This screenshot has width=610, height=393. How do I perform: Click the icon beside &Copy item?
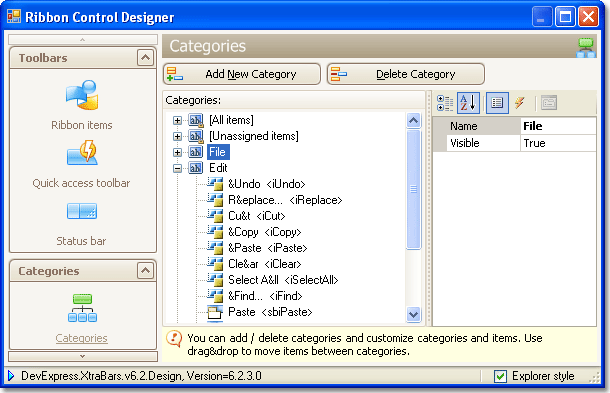click(215, 232)
